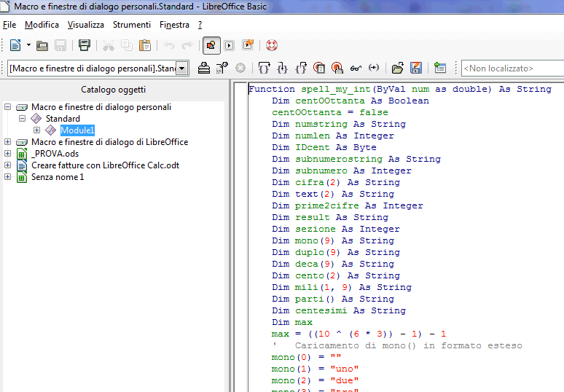Click the Find Parenthesis icon
564x392 pixels.
coord(374,68)
